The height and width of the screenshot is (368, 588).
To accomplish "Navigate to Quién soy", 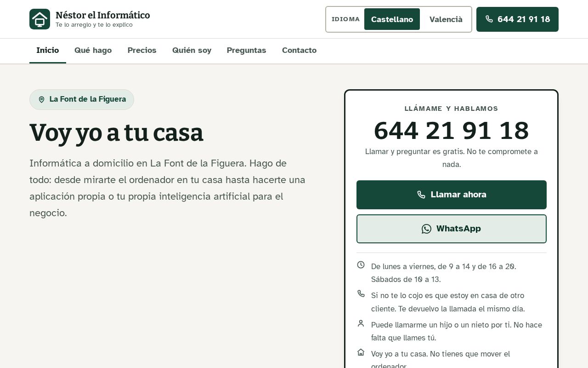I will point(192,51).
